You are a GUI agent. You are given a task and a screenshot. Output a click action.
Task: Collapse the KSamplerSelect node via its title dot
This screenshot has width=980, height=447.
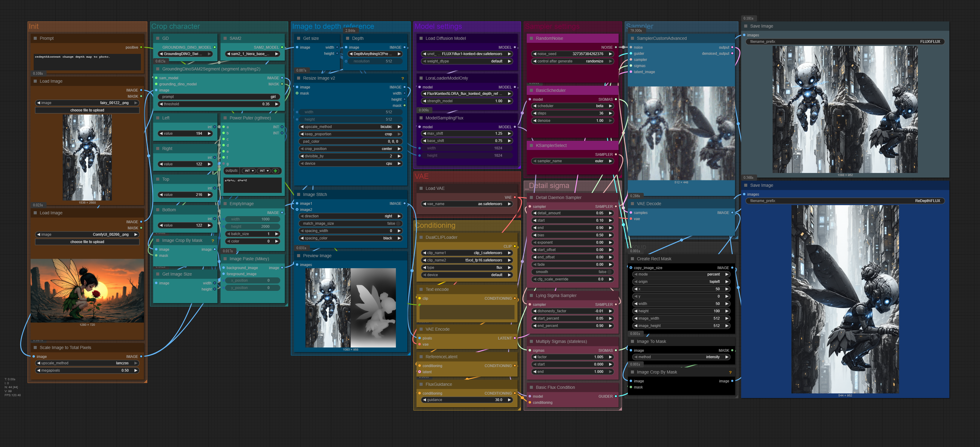click(531, 145)
